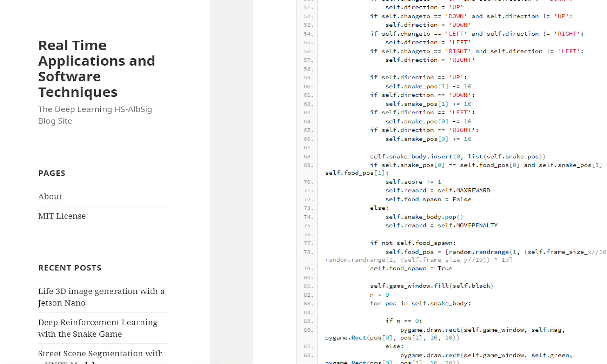
Task: Click code line self.reward = self.MOVEPENALTY
Action: pos(441,225)
